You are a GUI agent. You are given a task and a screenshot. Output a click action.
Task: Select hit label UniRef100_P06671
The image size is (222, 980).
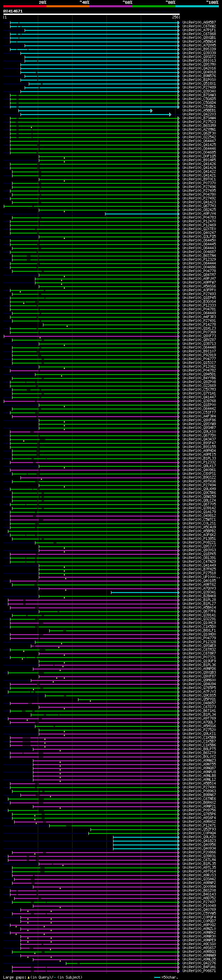(x=199, y=971)
